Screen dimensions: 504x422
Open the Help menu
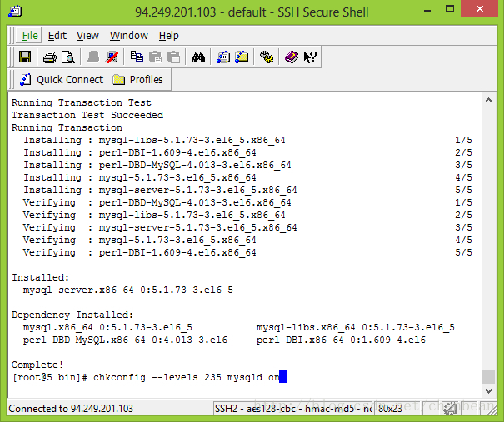pyautogui.click(x=169, y=35)
